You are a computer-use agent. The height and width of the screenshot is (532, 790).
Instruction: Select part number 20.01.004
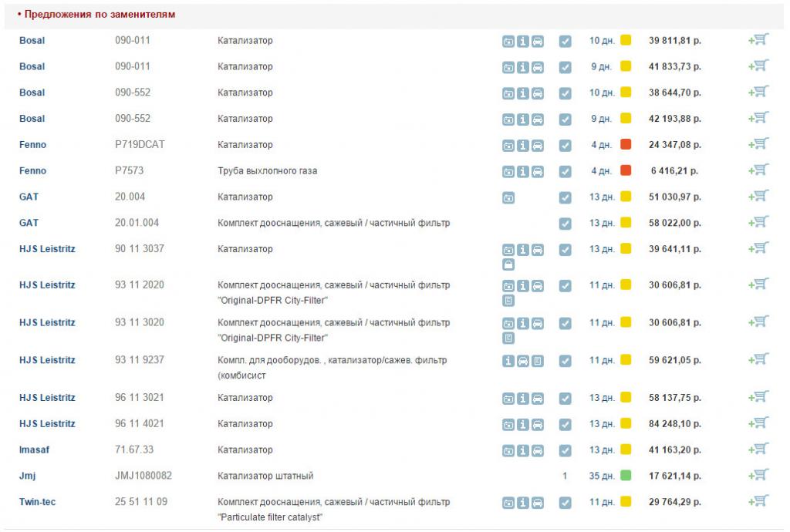click(137, 223)
